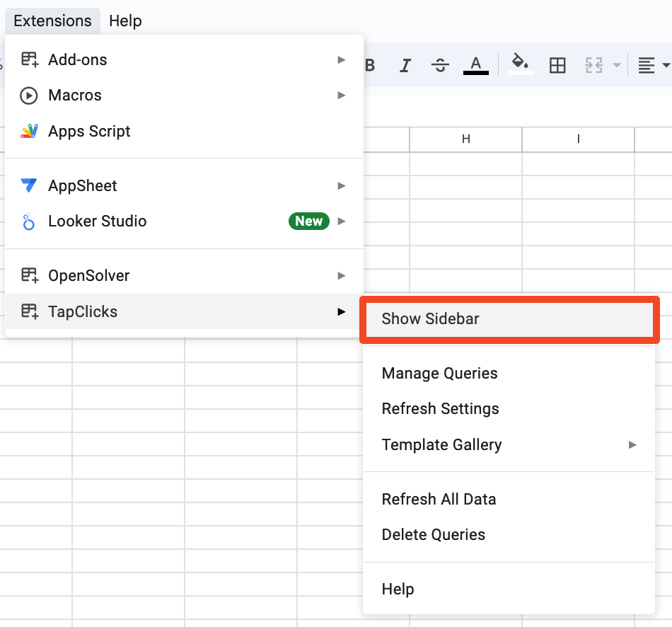Select column H header
This screenshot has height=627, width=672.
coord(466,139)
